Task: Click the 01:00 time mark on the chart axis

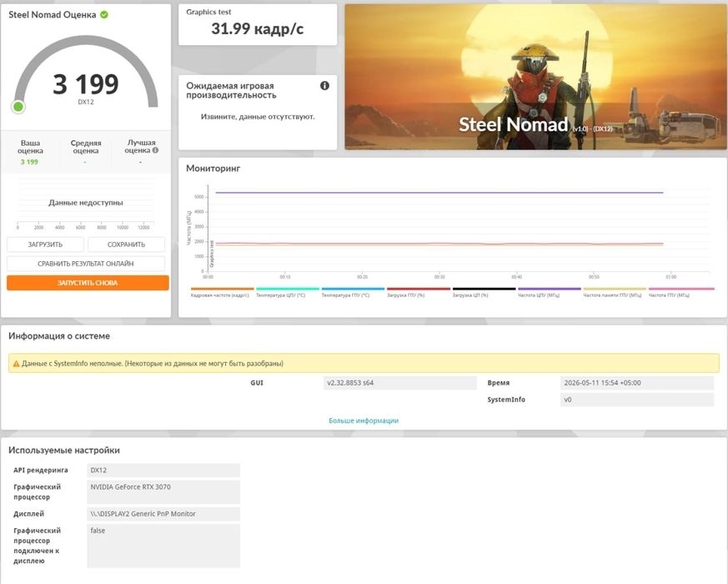Action: click(x=671, y=277)
